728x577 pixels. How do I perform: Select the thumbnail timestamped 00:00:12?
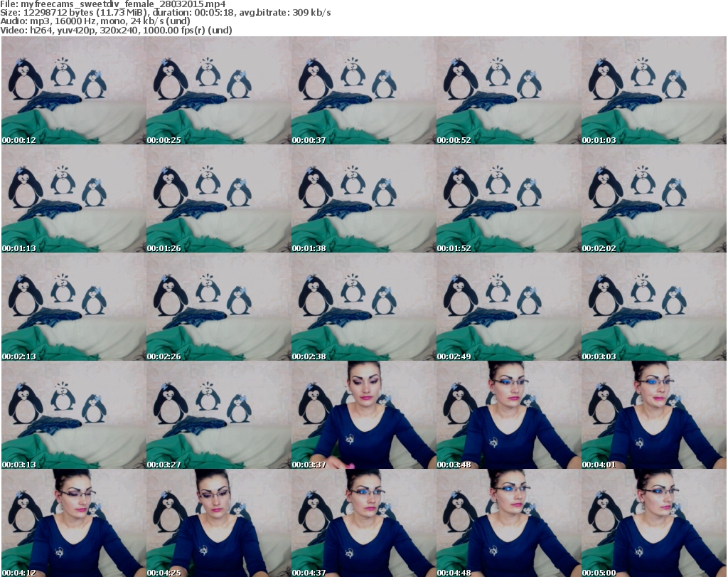(x=73, y=90)
